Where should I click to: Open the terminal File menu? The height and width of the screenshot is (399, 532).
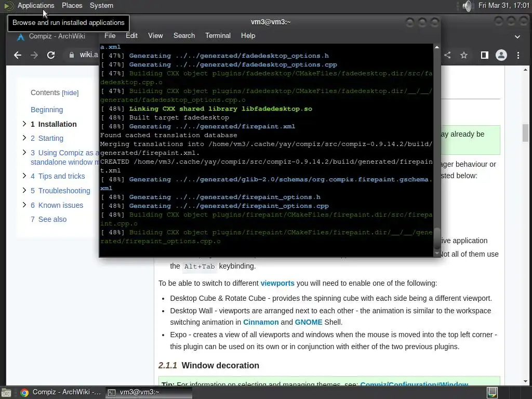[x=110, y=36]
